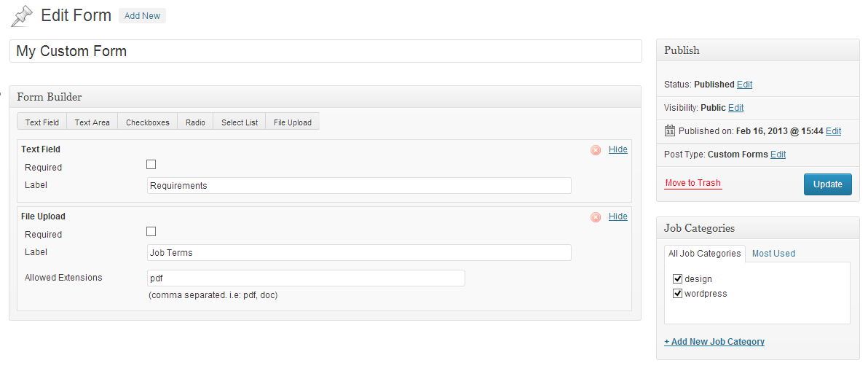Edit the Status Published setting
The height and width of the screenshot is (371, 868).
click(744, 85)
